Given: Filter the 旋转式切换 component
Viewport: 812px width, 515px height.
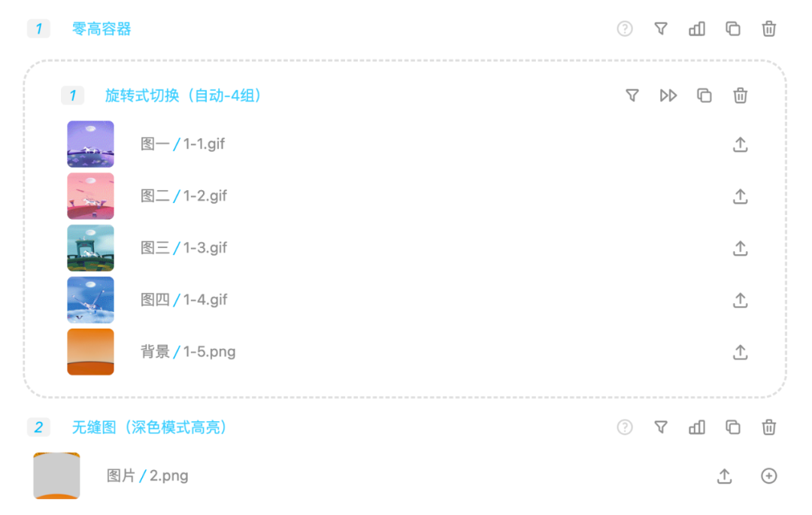Looking at the screenshot, I should (632, 95).
